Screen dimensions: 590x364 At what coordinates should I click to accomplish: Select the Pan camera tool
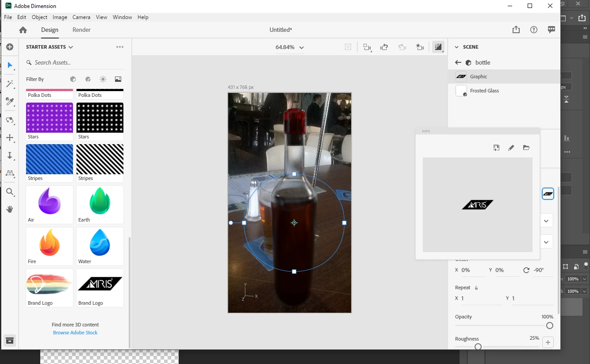(10, 138)
